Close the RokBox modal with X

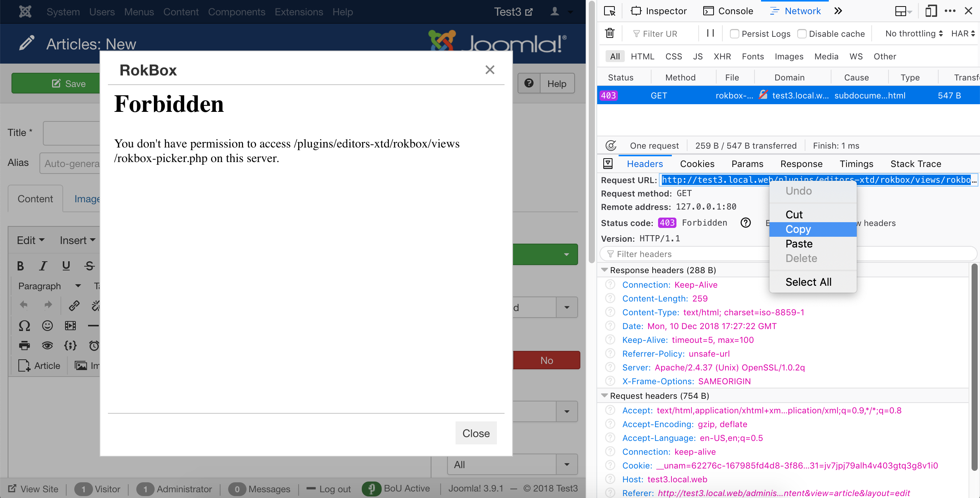(x=490, y=70)
